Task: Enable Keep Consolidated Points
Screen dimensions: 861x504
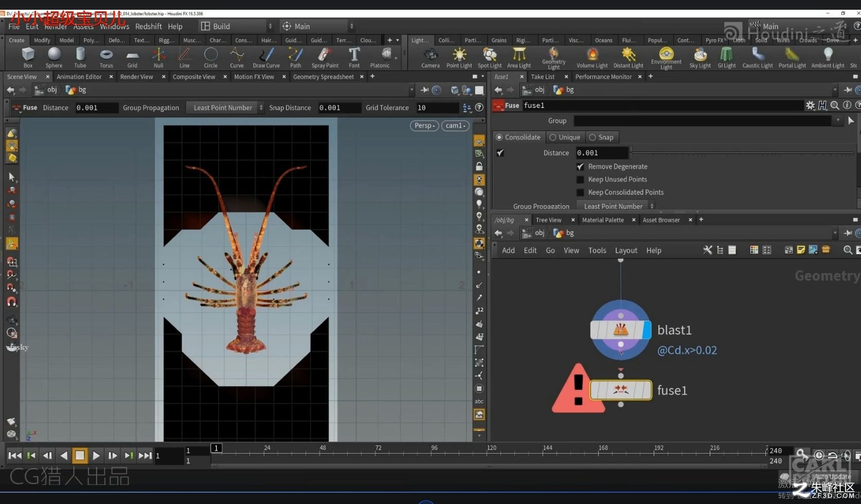Action: (580, 192)
